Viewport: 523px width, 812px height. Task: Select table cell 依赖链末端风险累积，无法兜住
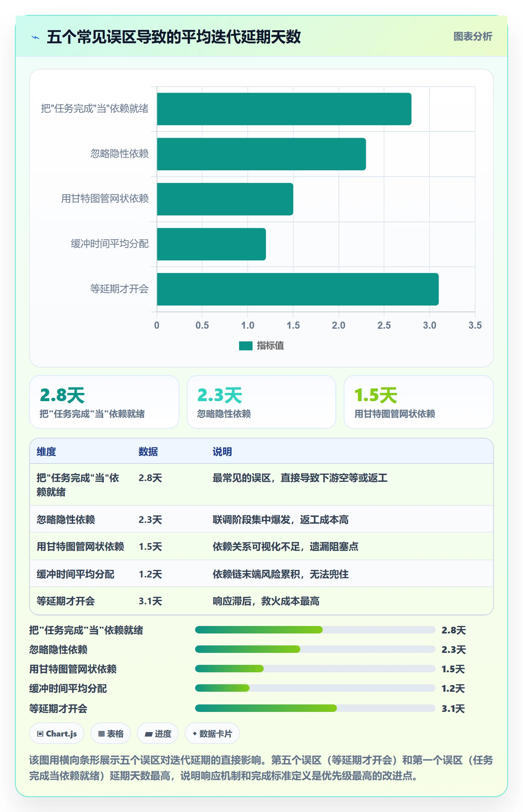tap(281, 574)
